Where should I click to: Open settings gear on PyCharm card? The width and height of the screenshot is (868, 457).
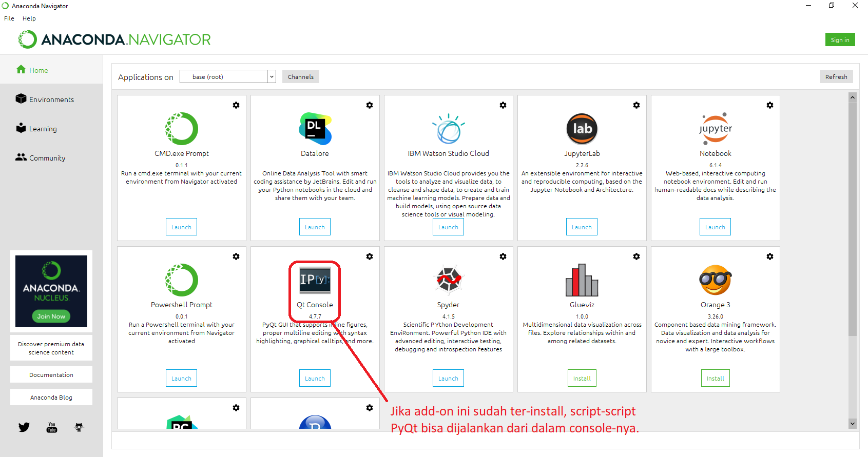236,408
